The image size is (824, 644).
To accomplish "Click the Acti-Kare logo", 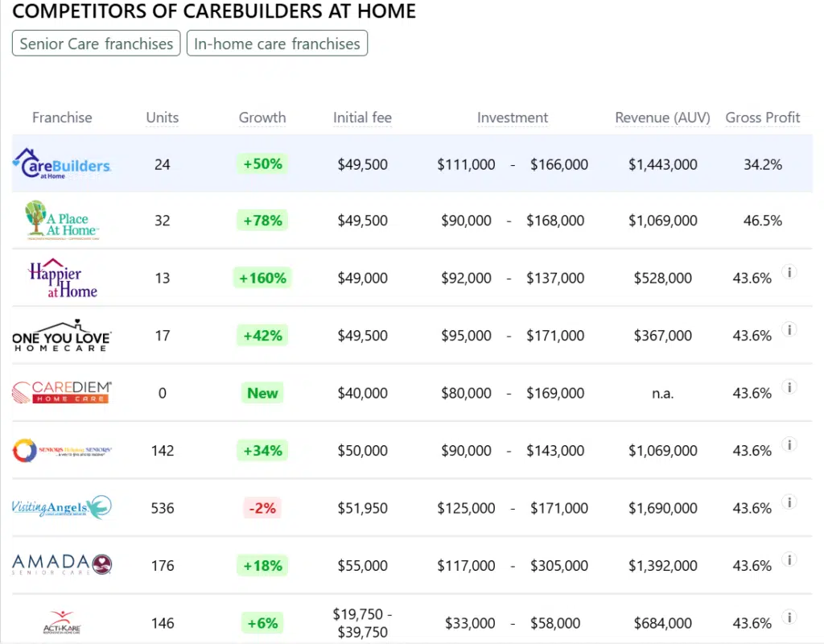I will tap(62, 623).
